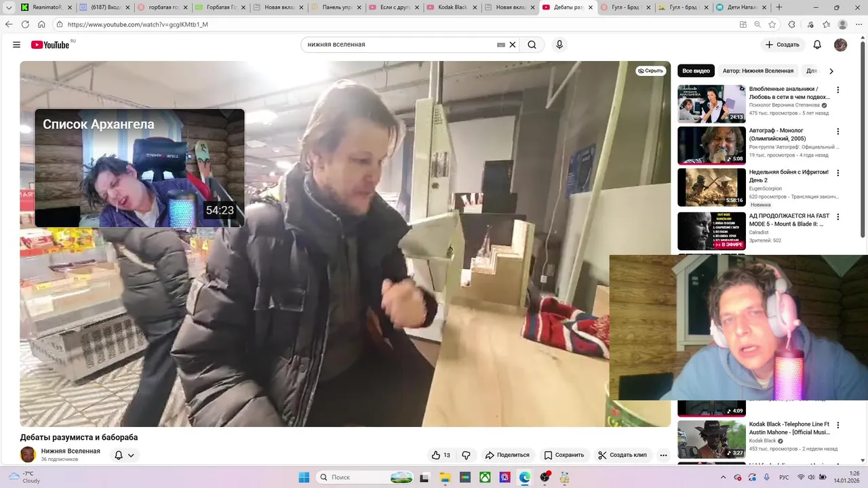Open the РУС language indicator

784,477
